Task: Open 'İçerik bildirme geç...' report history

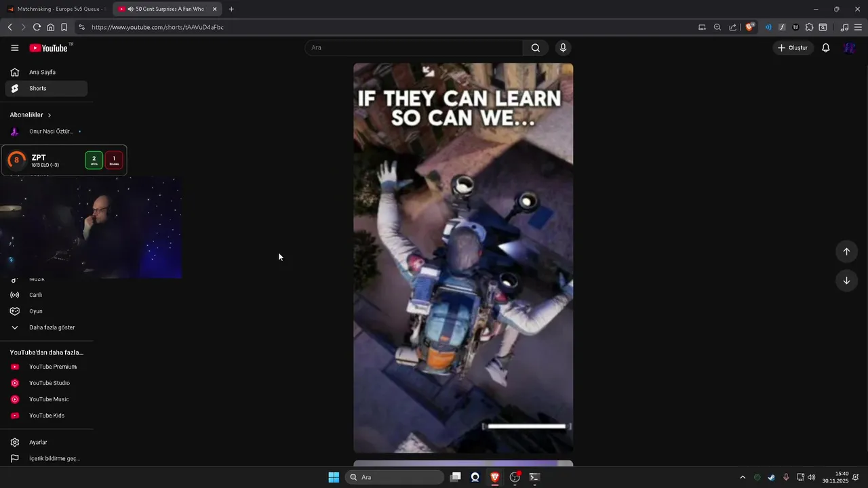Action: [x=46, y=458]
